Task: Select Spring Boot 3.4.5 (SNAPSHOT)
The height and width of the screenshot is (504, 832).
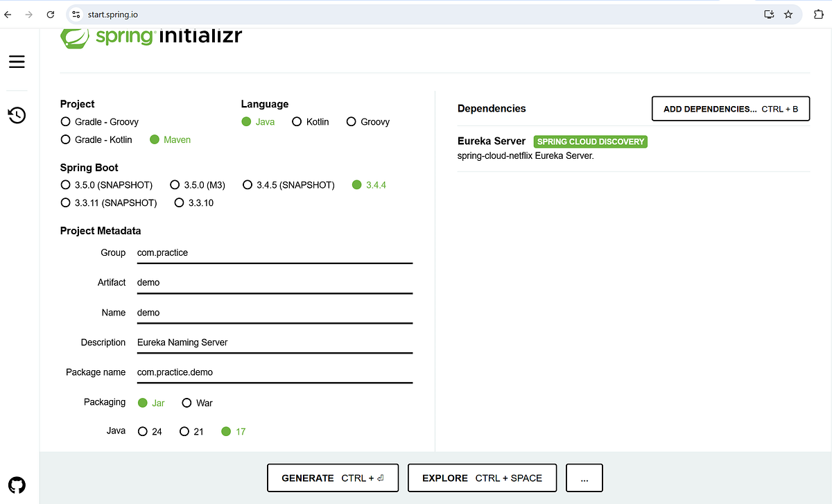Action: coord(288,185)
